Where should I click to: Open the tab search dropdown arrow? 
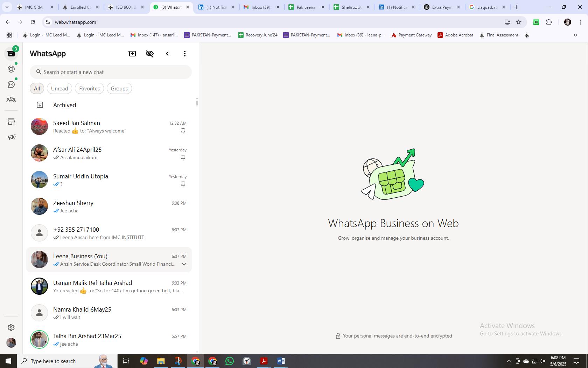tap(7, 7)
